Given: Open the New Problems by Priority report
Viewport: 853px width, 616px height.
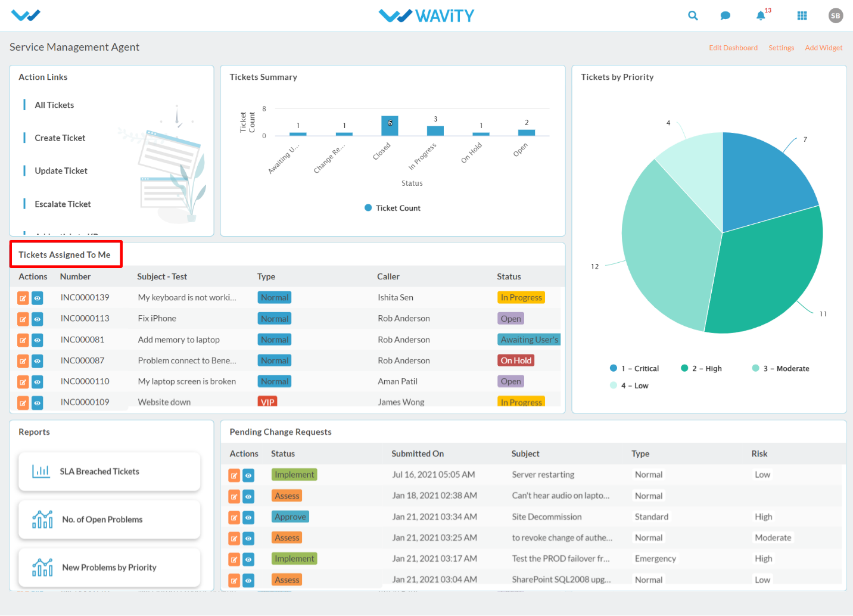Looking at the screenshot, I should 110,567.
